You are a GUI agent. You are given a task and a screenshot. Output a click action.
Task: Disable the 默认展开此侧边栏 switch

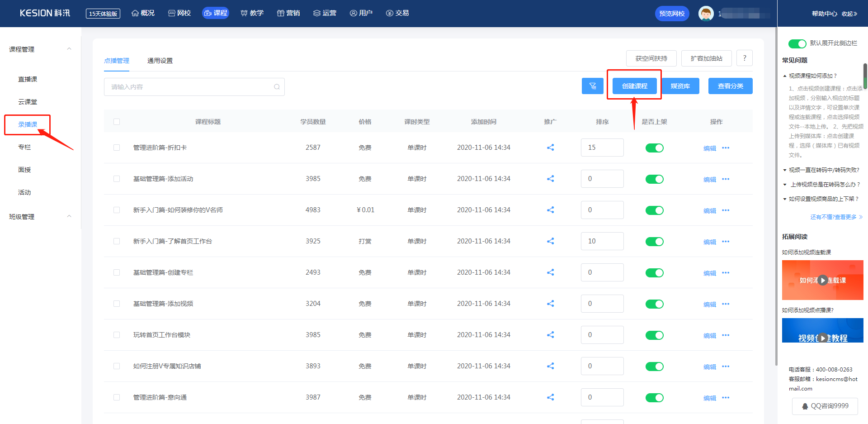point(797,43)
